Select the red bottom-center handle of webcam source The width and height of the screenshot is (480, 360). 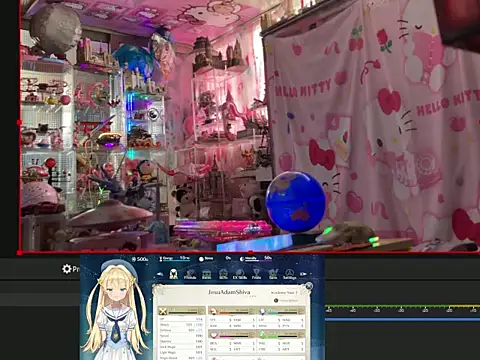click(x=251, y=253)
